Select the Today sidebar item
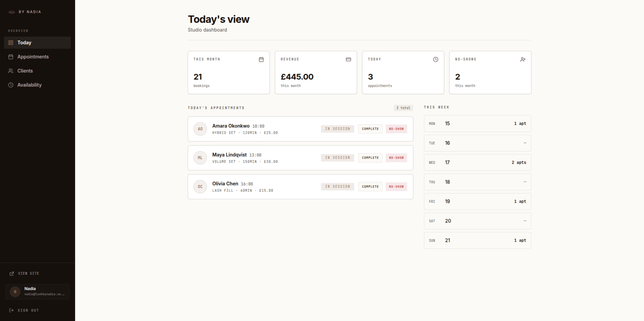The width and height of the screenshot is (644, 321). (x=37, y=42)
